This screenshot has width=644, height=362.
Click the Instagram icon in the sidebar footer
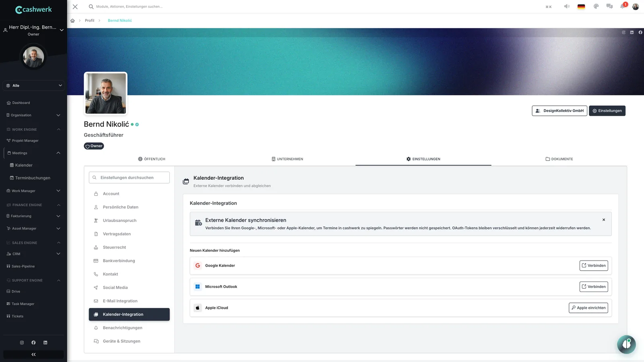(x=22, y=343)
